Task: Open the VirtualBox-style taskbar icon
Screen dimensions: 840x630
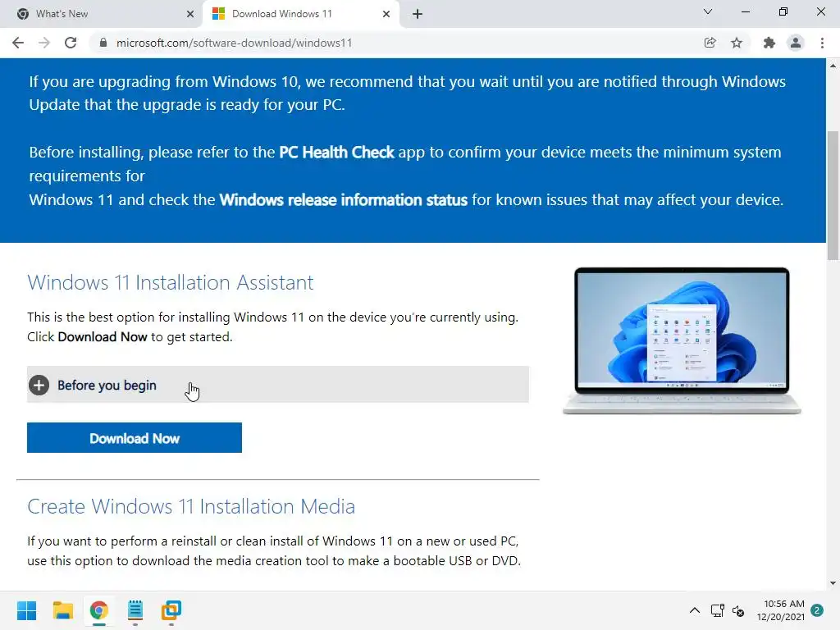Action: [x=171, y=610]
